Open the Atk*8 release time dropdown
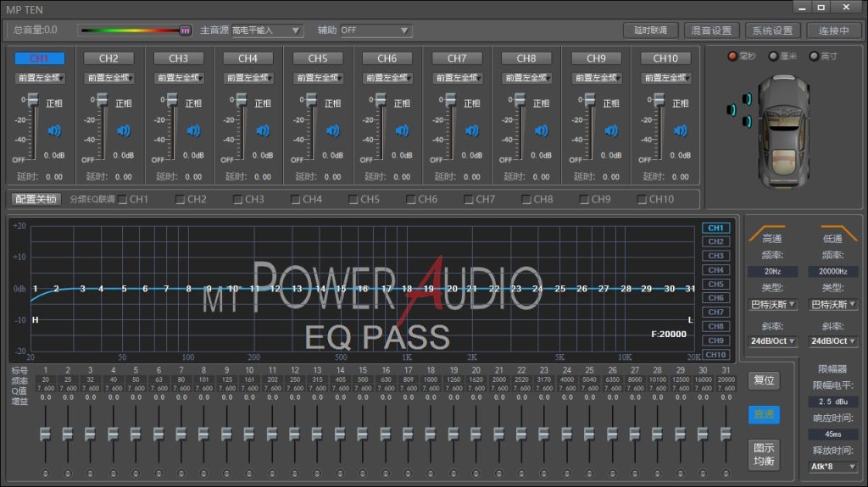Image resolution: width=868 pixels, height=487 pixels. (833, 467)
